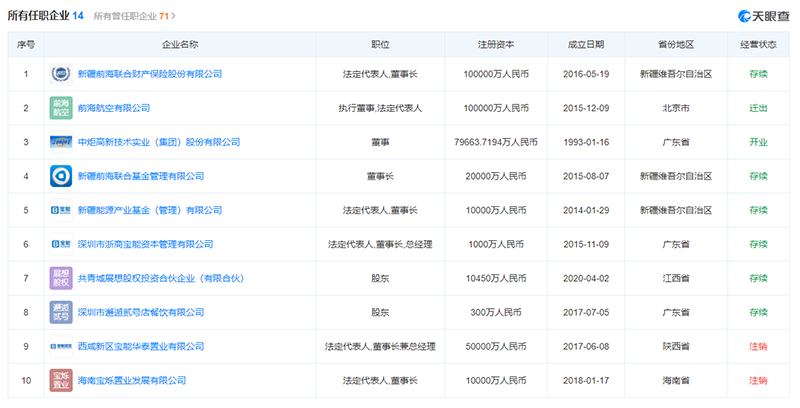The width and height of the screenshot is (800, 408).
Task: Click the 序号 column header
Action: click(26, 45)
